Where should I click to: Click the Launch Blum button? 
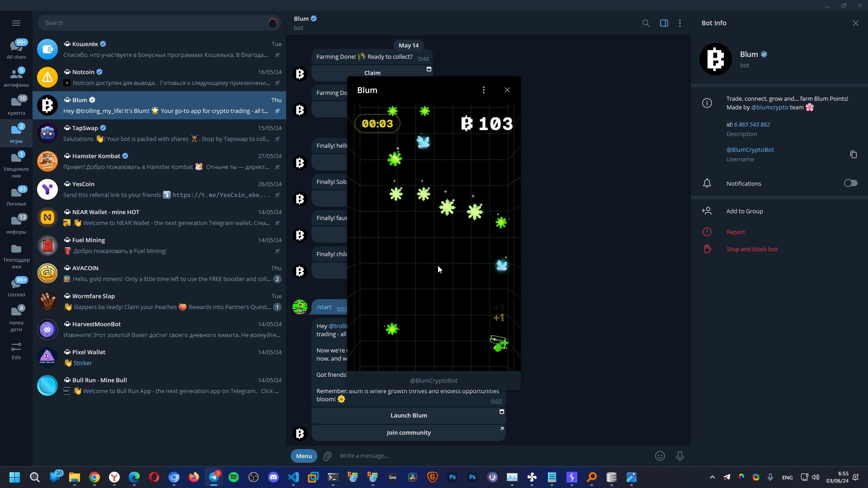pyautogui.click(x=409, y=416)
